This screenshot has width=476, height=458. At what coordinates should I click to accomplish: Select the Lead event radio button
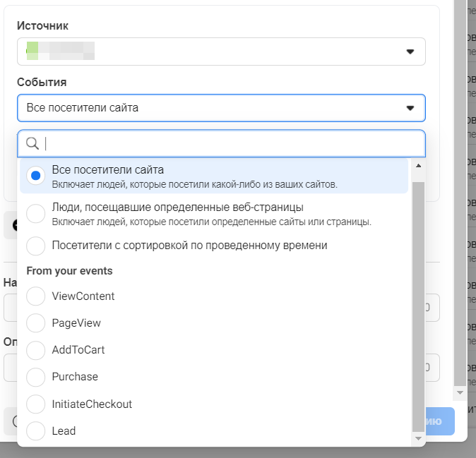click(36, 431)
